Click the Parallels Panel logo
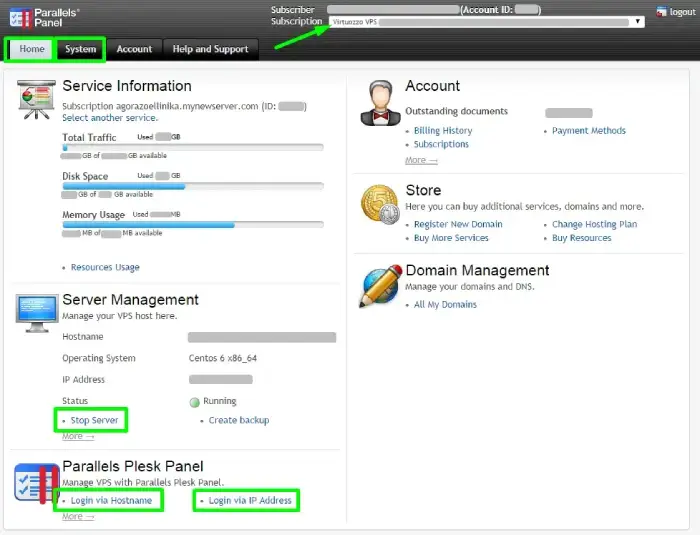700x535 pixels. click(44, 18)
